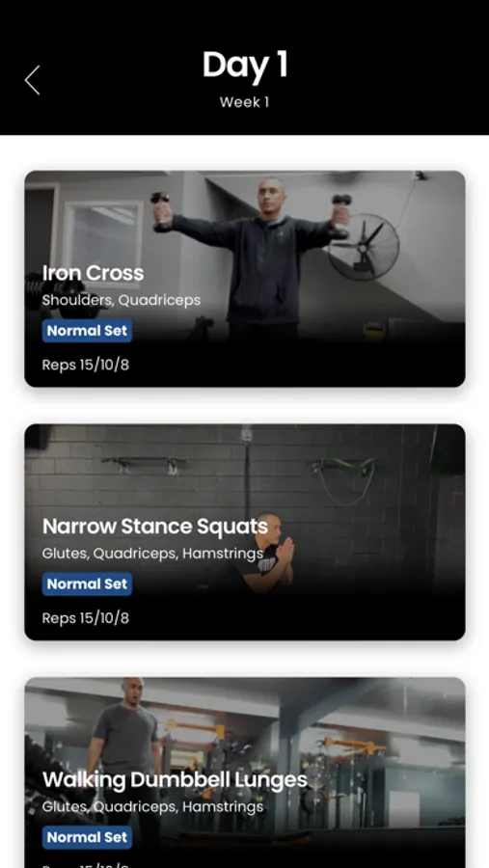489x868 pixels.
Task: Click the Day 1 header title
Action: tap(245, 65)
